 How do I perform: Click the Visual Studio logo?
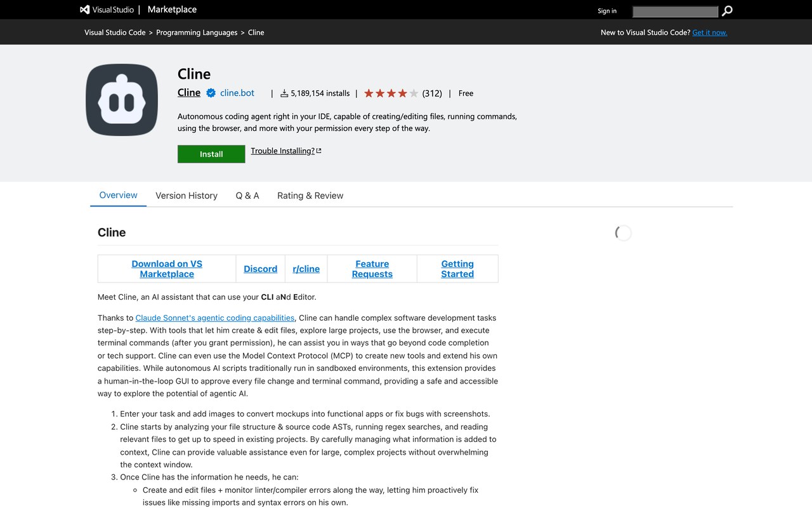[107, 10]
